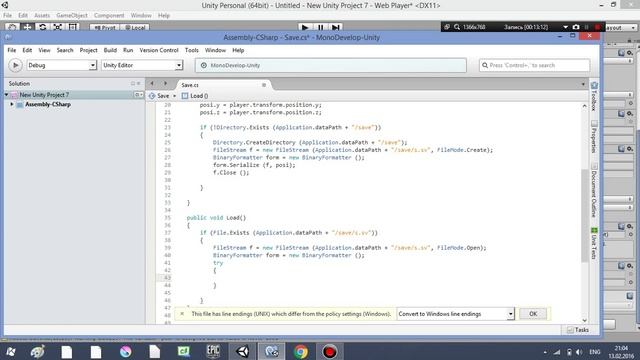
Task: Click OK in line endings bar
Action: (533, 314)
